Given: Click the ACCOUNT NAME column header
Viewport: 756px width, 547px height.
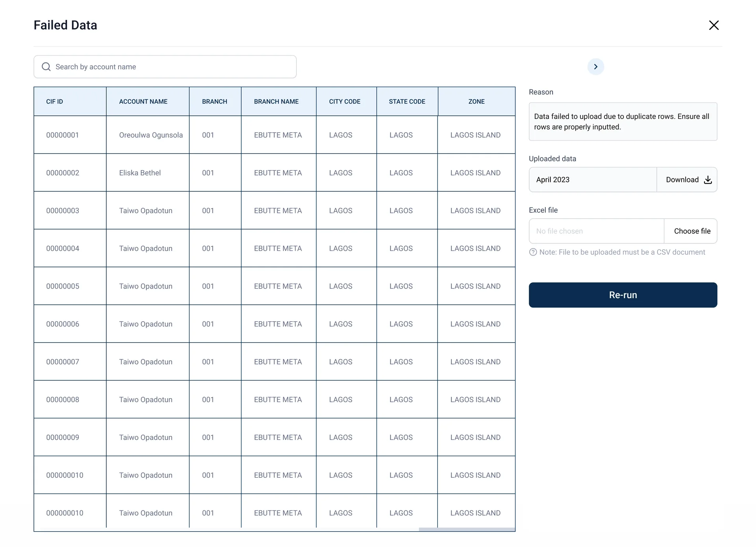Looking at the screenshot, I should [x=143, y=102].
